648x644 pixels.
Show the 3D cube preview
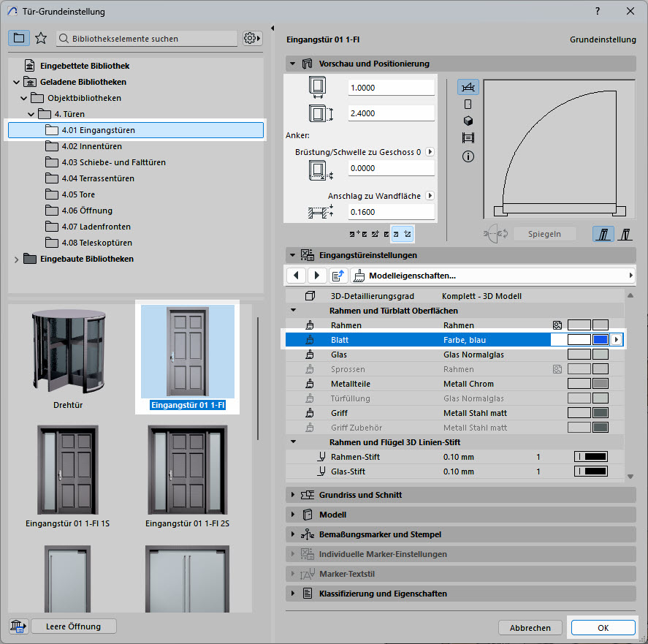(468, 121)
